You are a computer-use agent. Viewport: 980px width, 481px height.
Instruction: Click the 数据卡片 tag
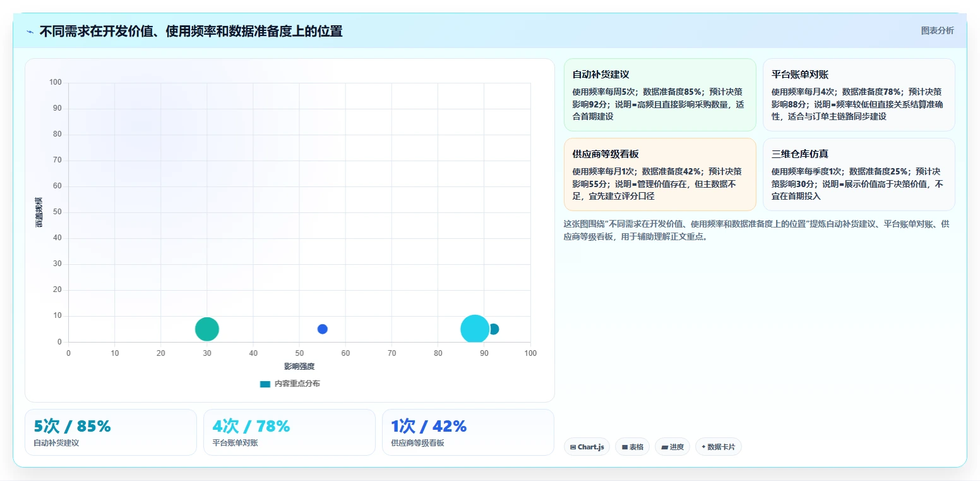click(718, 447)
